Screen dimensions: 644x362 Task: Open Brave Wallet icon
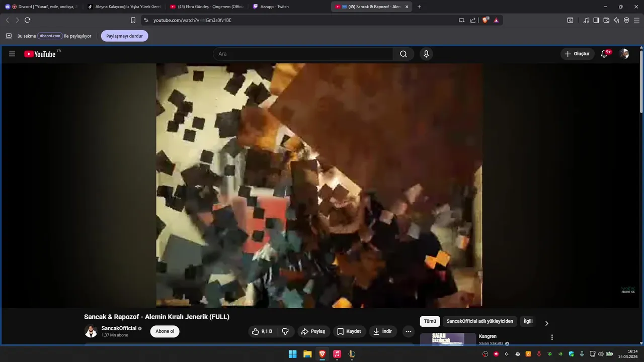tap(606, 20)
